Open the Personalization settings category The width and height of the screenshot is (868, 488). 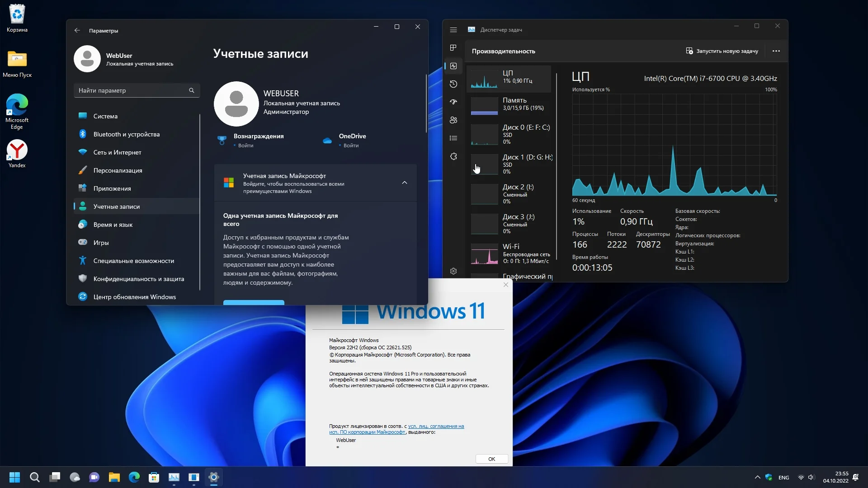click(x=118, y=170)
